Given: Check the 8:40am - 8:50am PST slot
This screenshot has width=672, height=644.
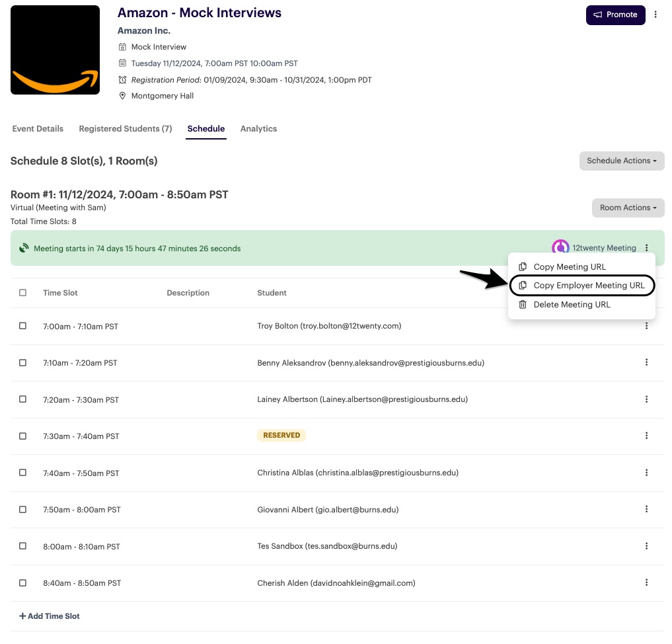Looking at the screenshot, I should [22, 583].
